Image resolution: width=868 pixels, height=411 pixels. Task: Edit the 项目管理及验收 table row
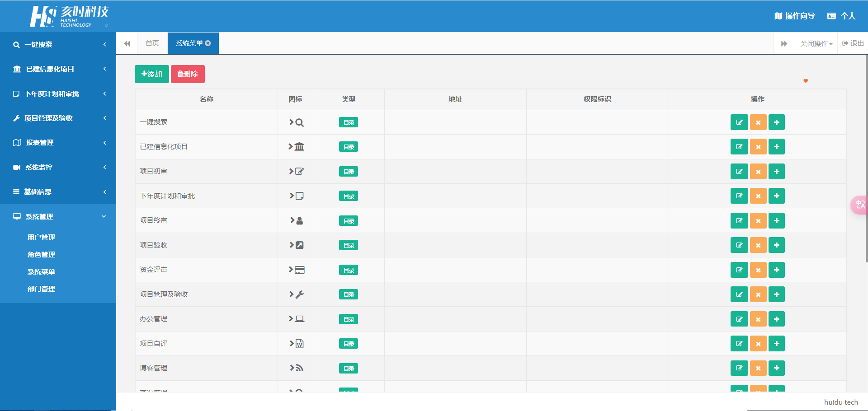[739, 294]
